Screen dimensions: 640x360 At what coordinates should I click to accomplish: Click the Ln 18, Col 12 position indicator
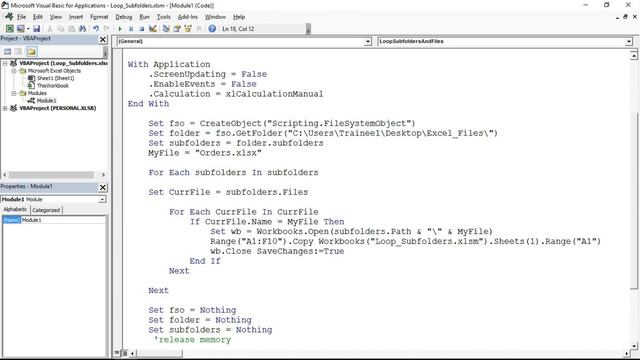[238, 29]
